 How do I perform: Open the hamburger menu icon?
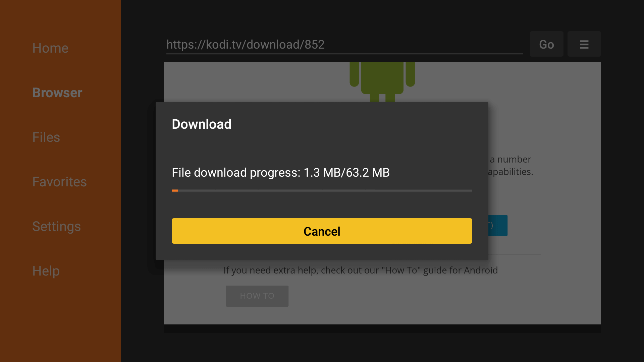584,44
